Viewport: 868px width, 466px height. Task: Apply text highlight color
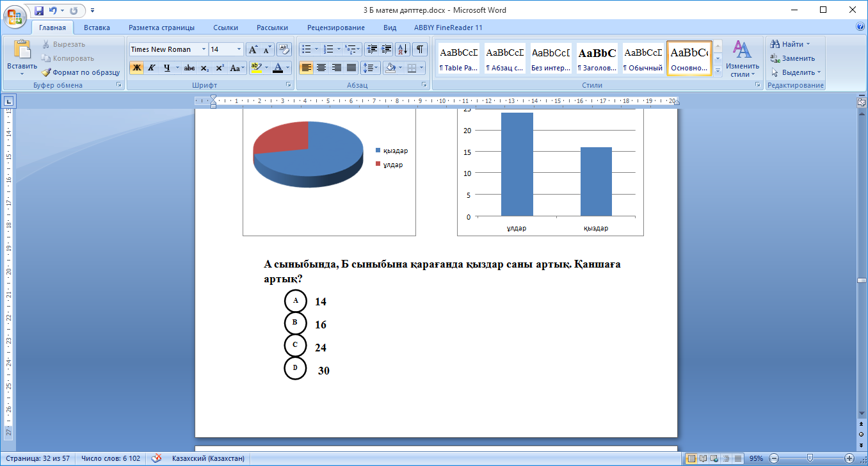[x=255, y=68]
